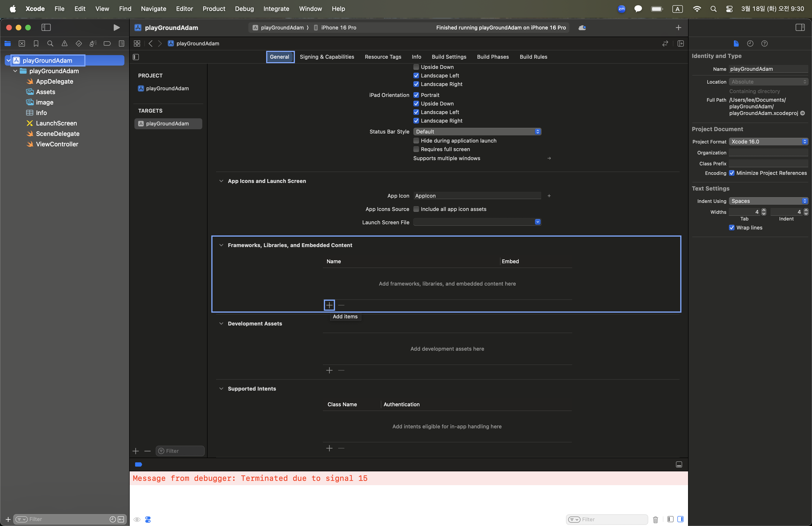Open the Issue navigator warning icon

(x=65, y=43)
